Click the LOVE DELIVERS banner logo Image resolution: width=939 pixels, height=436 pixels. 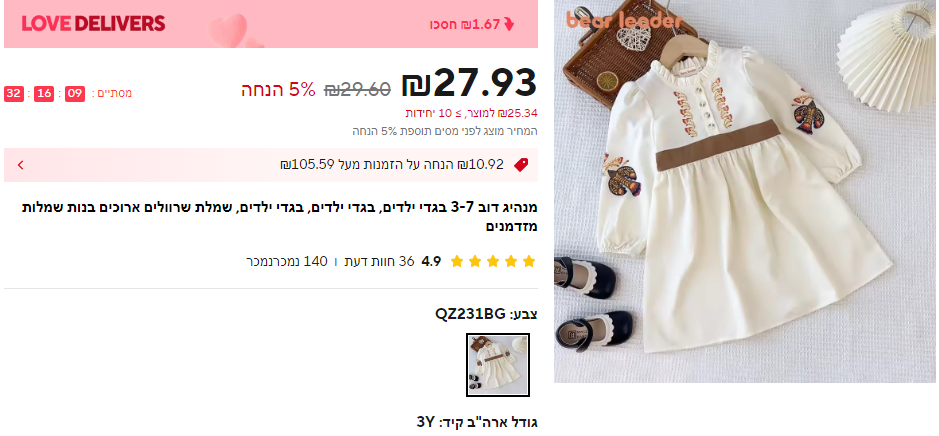point(93,24)
